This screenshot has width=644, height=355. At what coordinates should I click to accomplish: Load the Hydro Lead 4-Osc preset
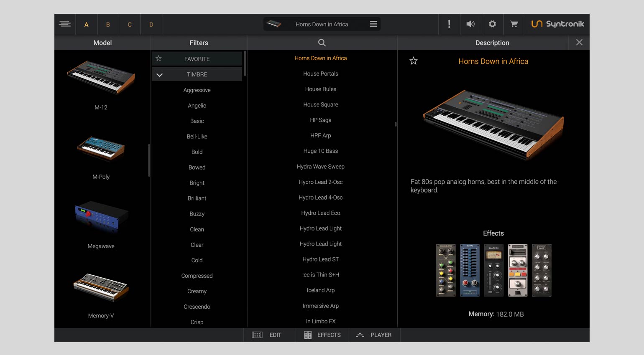[321, 198]
